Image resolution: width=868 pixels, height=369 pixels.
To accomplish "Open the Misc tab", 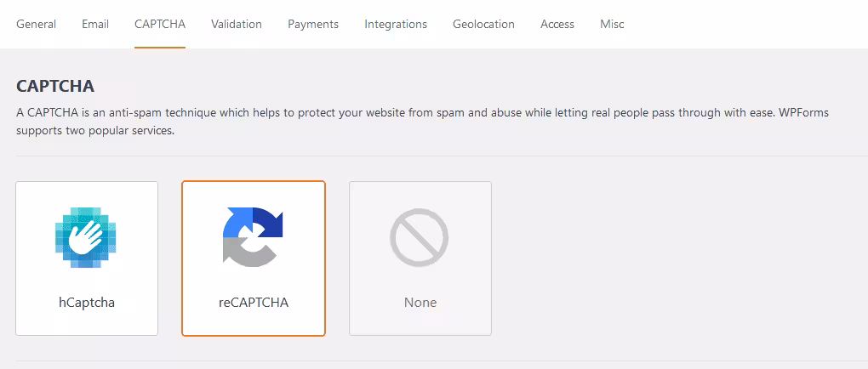I will (612, 25).
